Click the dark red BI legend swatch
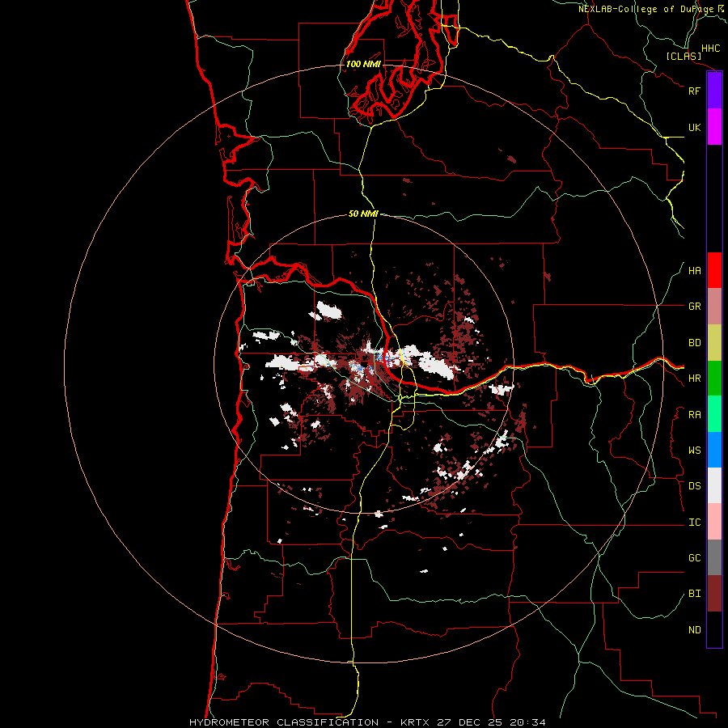 point(714,594)
